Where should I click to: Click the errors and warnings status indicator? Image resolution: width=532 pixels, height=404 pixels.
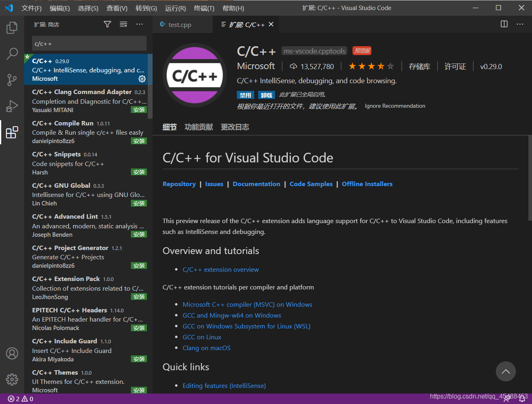20,399
